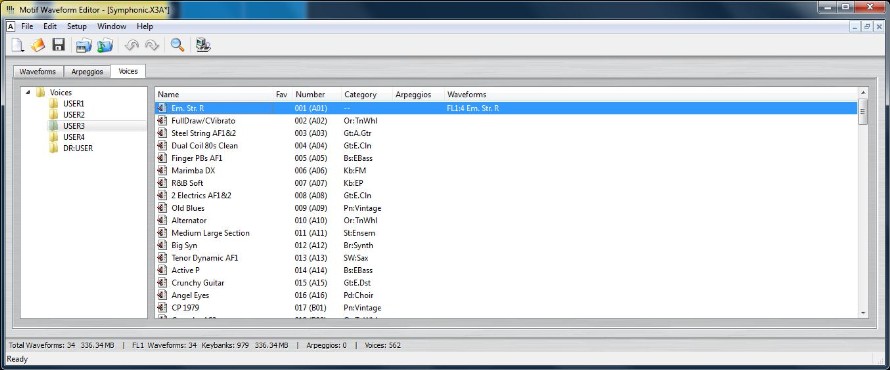Click the magnifying glass search icon

(x=178, y=45)
